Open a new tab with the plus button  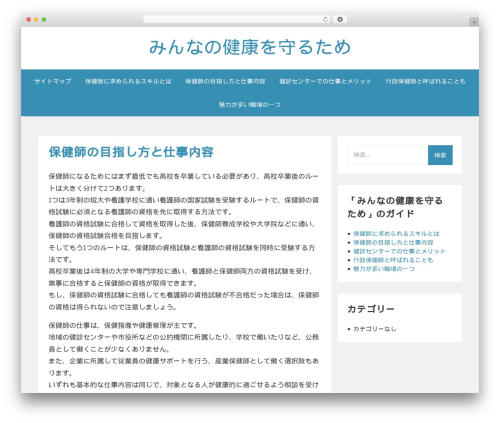(474, 22)
